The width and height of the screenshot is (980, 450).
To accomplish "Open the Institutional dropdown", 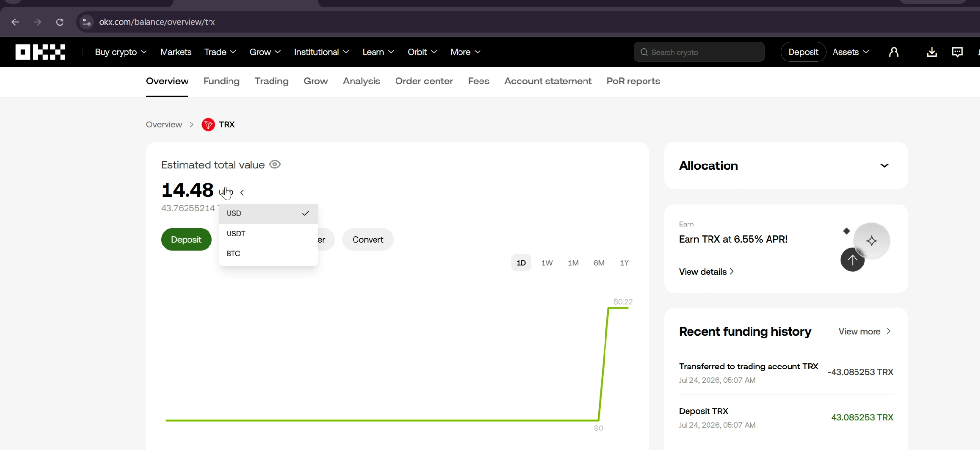I will coord(321,52).
